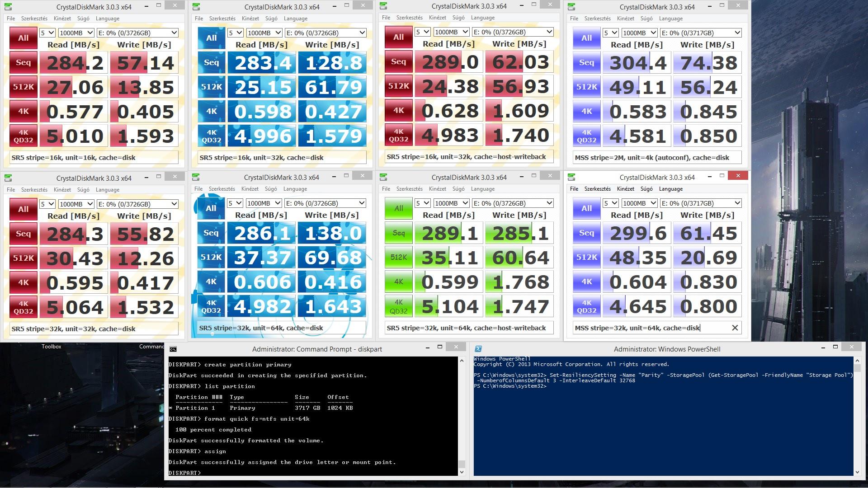Click the comment field 'SR5 stripe=32k, unit=32k, cache=disk'
The width and height of the screenshot is (868, 488).
click(x=94, y=329)
